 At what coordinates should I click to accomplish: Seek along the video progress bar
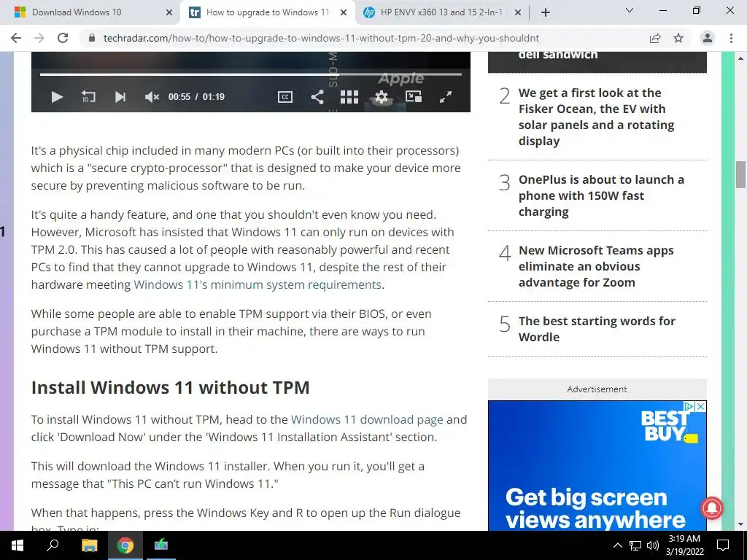(x=251, y=74)
